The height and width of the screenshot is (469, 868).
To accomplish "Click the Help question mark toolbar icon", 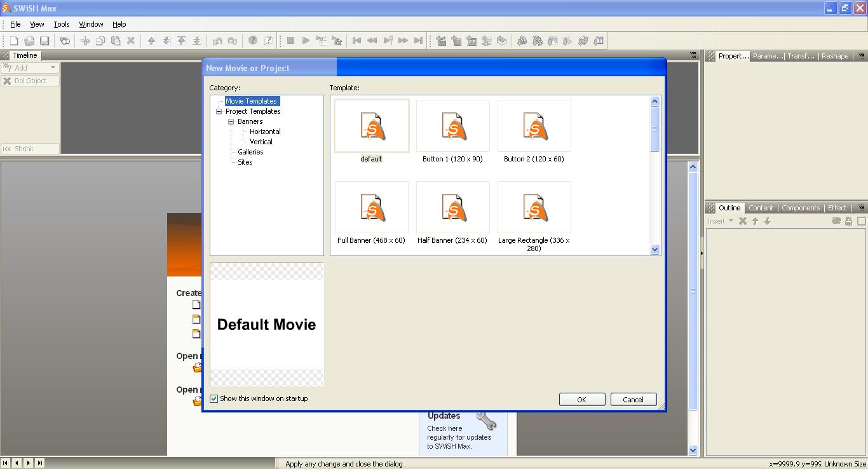I will pos(253,41).
